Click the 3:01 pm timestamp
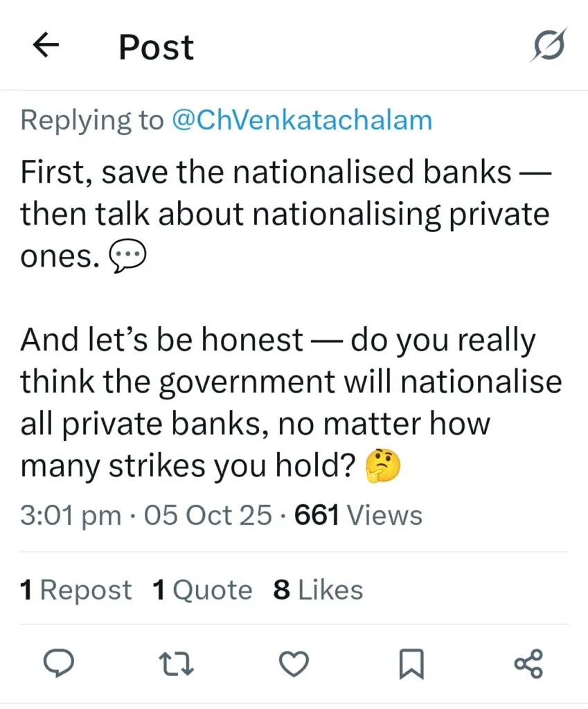Screen dimensions: 588x709 point(70,515)
